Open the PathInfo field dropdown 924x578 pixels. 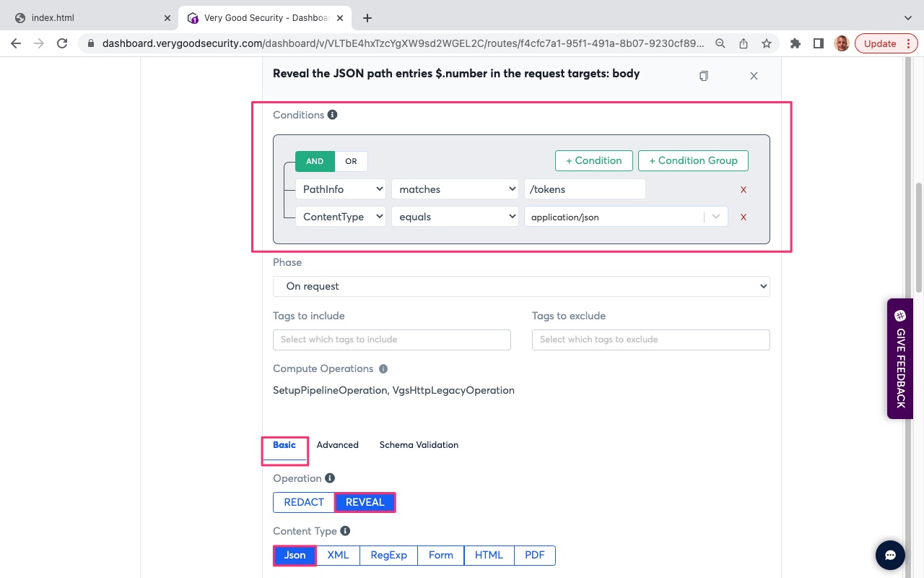click(x=341, y=189)
